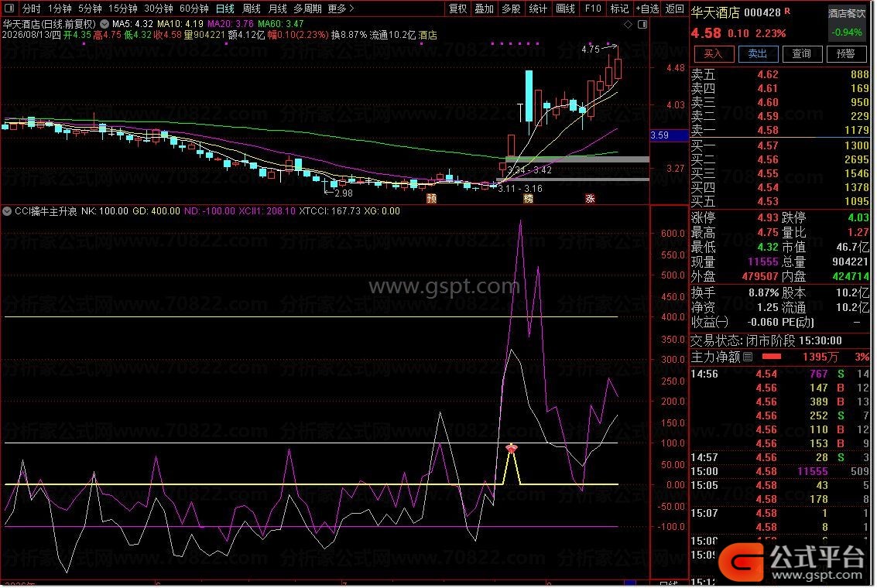Click the 预 marker on the chart
The image size is (877, 588).
tap(431, 198)
